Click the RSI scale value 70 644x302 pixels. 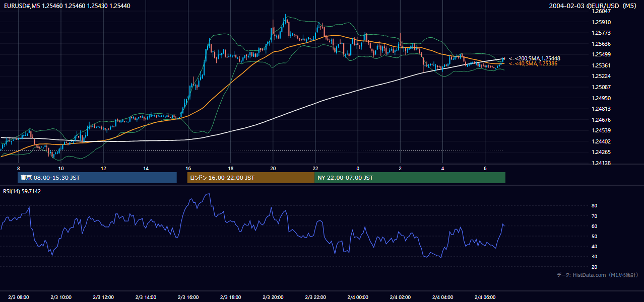click(594, 216)
